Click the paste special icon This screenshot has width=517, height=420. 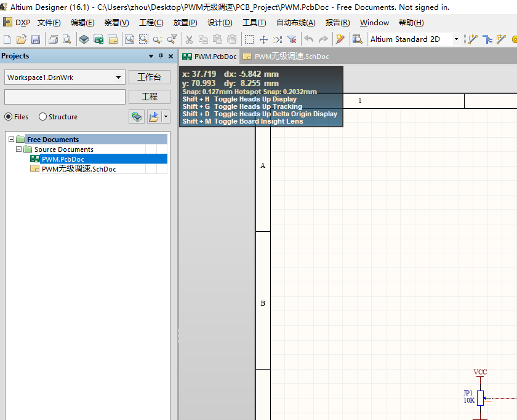click(x=232, y=39)
